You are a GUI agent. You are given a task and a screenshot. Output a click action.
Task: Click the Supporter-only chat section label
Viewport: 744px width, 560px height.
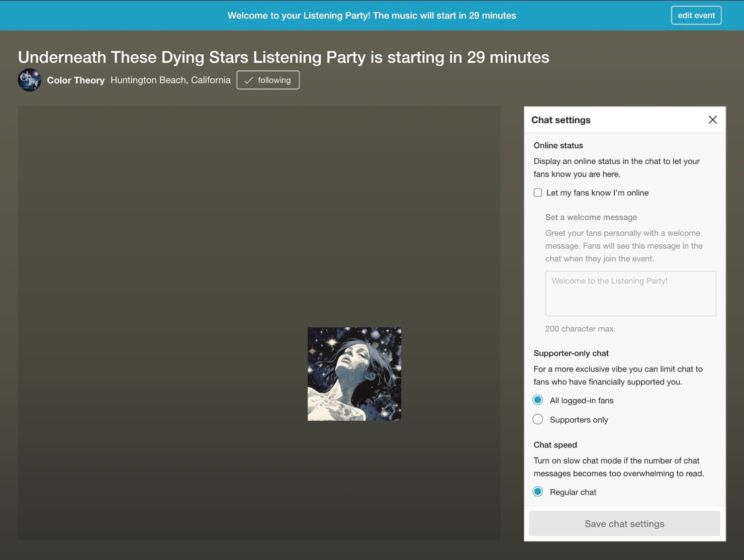571,353
